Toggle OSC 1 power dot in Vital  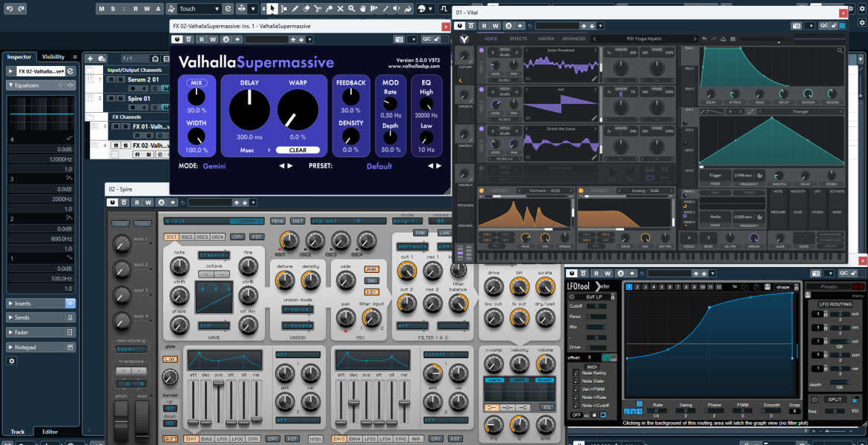(481, 50)
